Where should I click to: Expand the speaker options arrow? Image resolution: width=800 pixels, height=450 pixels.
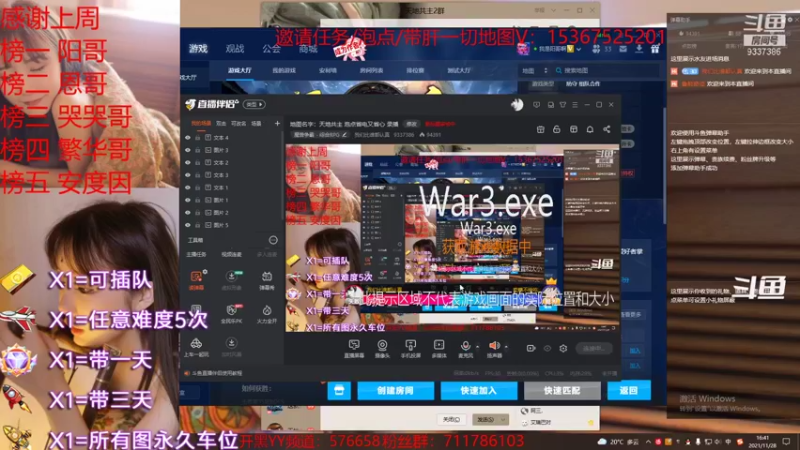(x=506, y=347)
